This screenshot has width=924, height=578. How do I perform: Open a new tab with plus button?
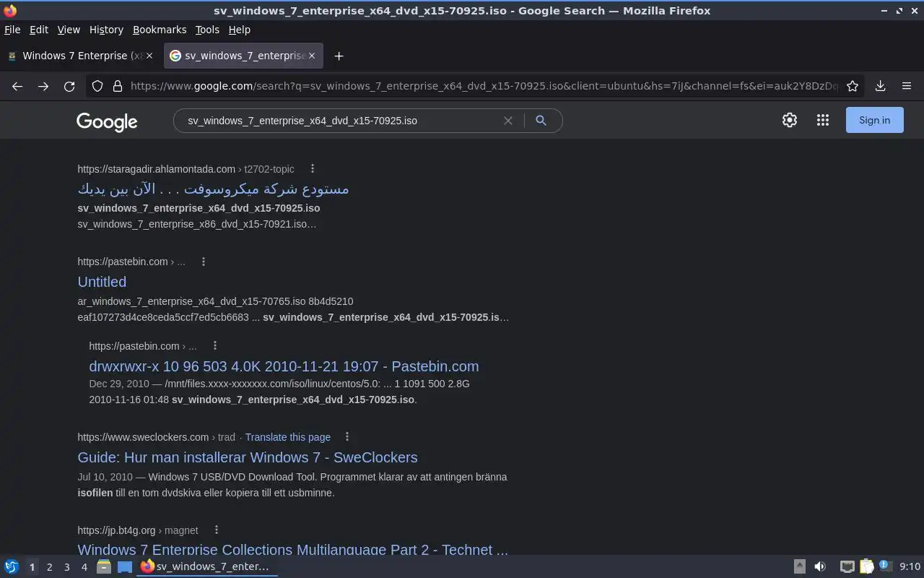pos(339,56)
